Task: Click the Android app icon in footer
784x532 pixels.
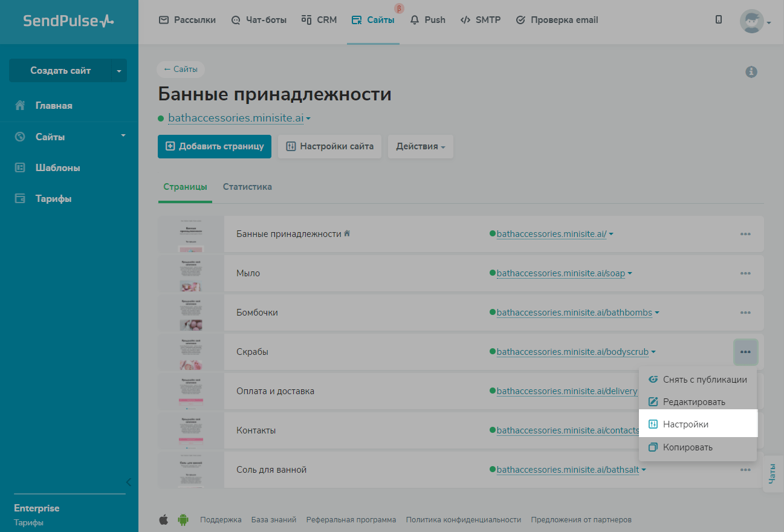Action: point(183,519)
